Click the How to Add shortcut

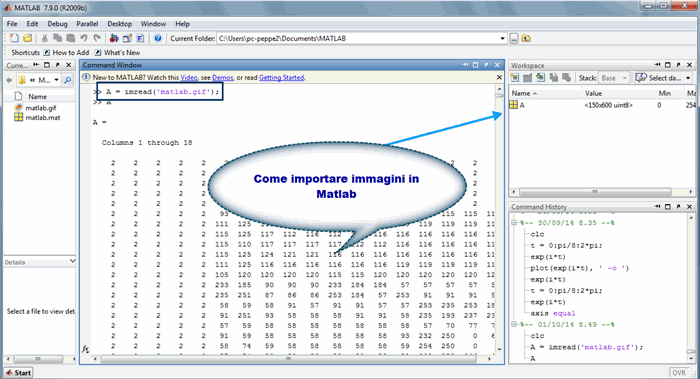click(66, 53)
